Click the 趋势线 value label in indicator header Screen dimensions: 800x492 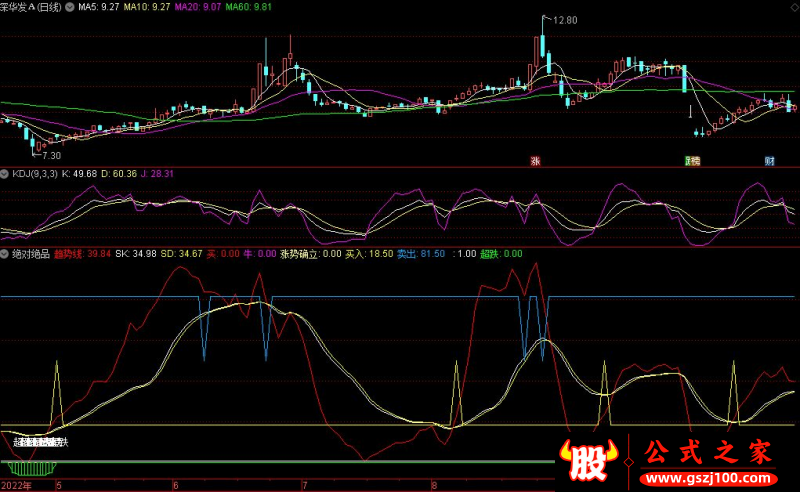tap(88, 254)
